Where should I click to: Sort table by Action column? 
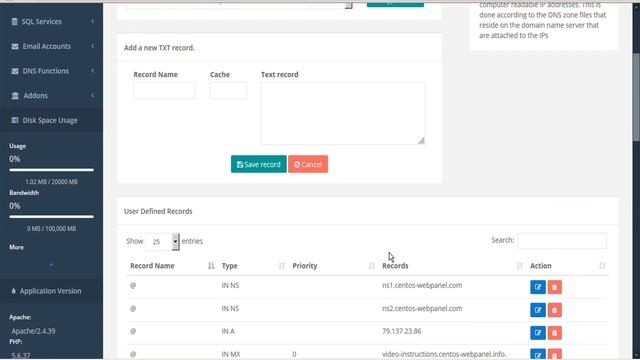tap(602, 266)
